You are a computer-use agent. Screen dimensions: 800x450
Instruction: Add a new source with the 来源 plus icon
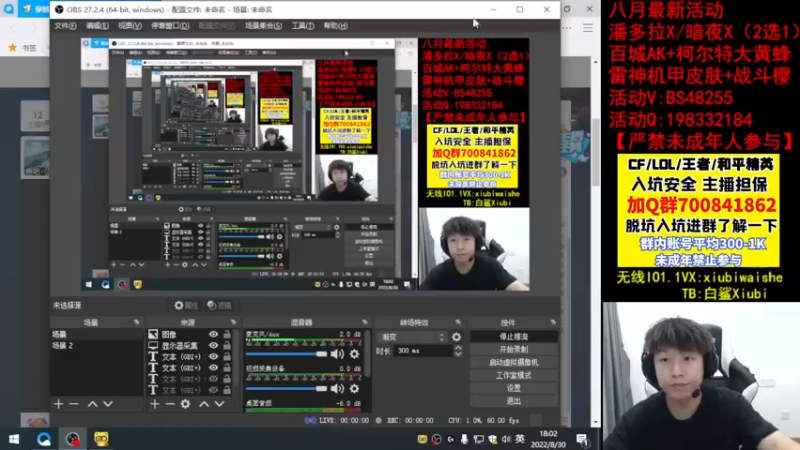[x=155, y=404]
